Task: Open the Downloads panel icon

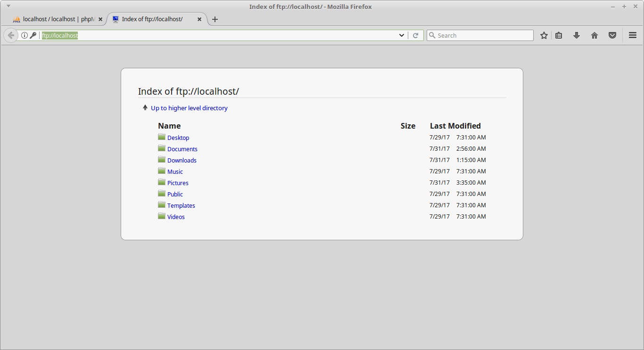Action: click(x=577, y=35)
